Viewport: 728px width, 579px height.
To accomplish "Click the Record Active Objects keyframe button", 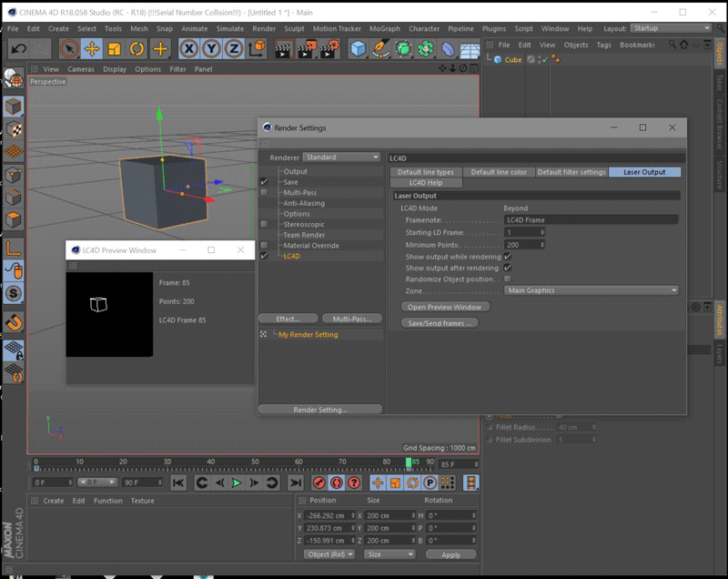I will tap(319, 482).
